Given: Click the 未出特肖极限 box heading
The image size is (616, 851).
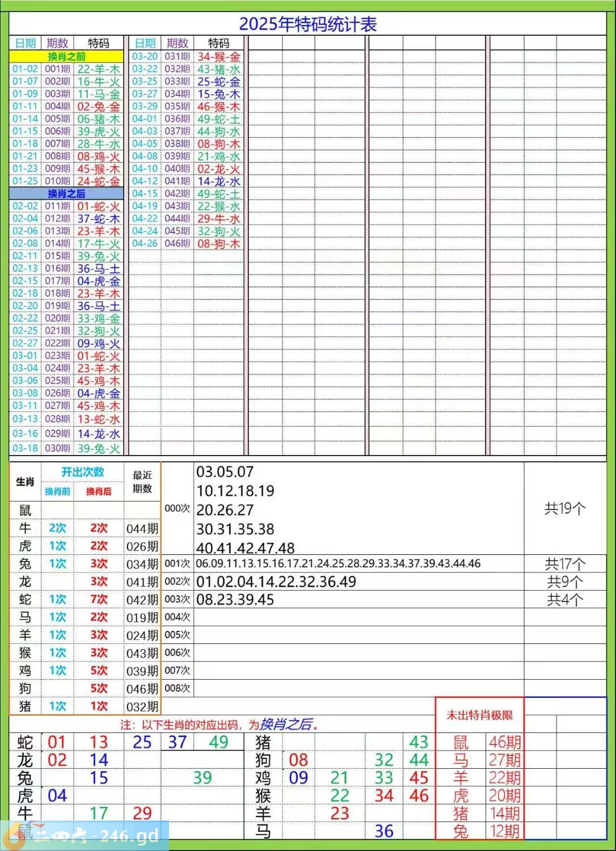Looking at the screenshot, I should [479, 715].
